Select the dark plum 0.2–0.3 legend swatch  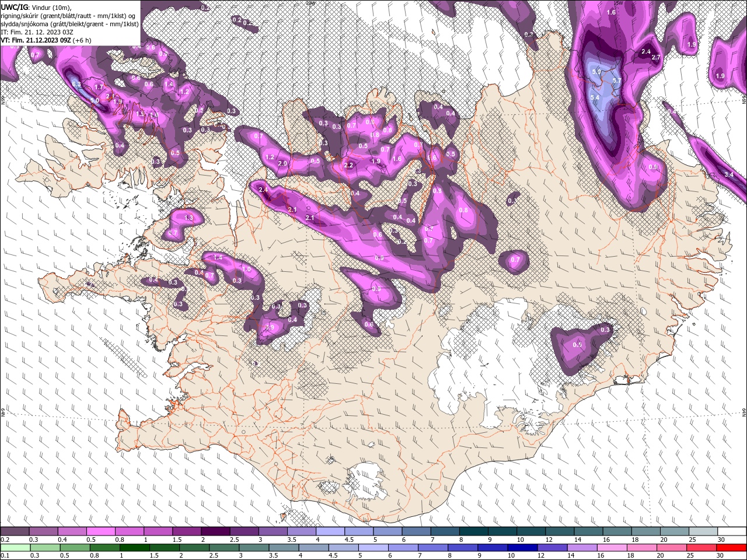15,531
